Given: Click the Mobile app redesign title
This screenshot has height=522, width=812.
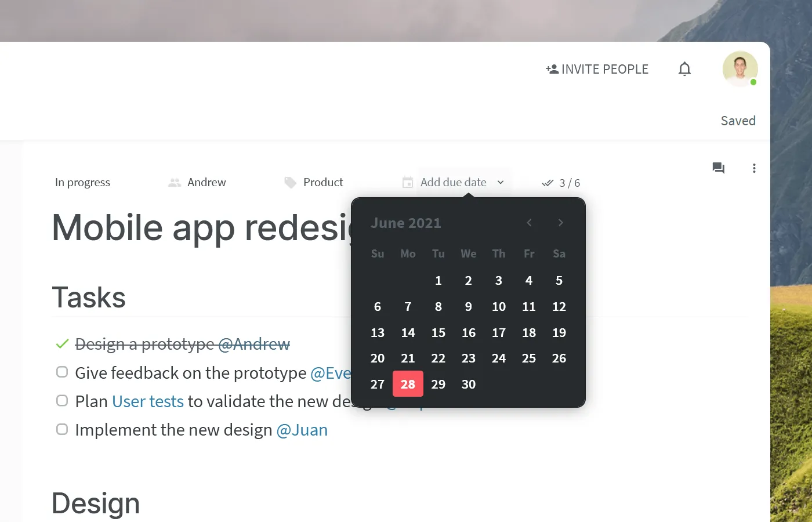Looking at the screenshot, I should [x=201, y=227].
